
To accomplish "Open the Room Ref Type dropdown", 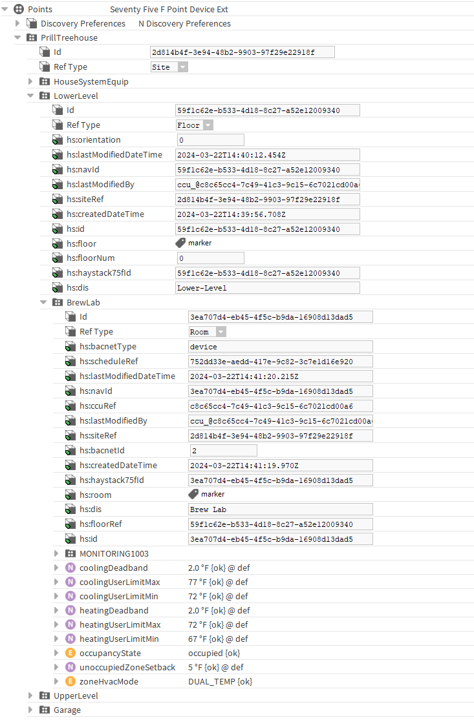I will (x=221, y=332).
